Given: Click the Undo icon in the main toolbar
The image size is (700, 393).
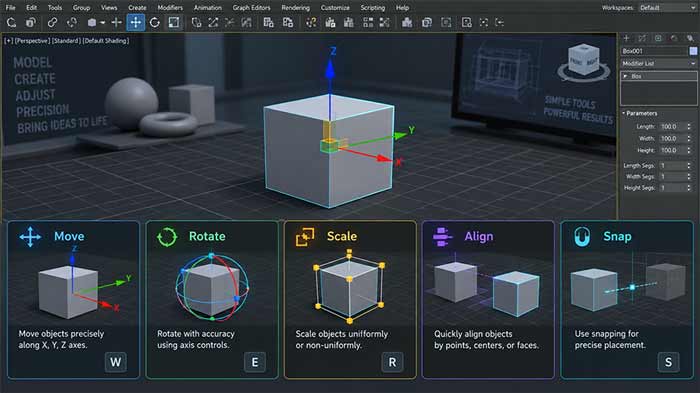Looking at the screenshot, I should 11,22.
